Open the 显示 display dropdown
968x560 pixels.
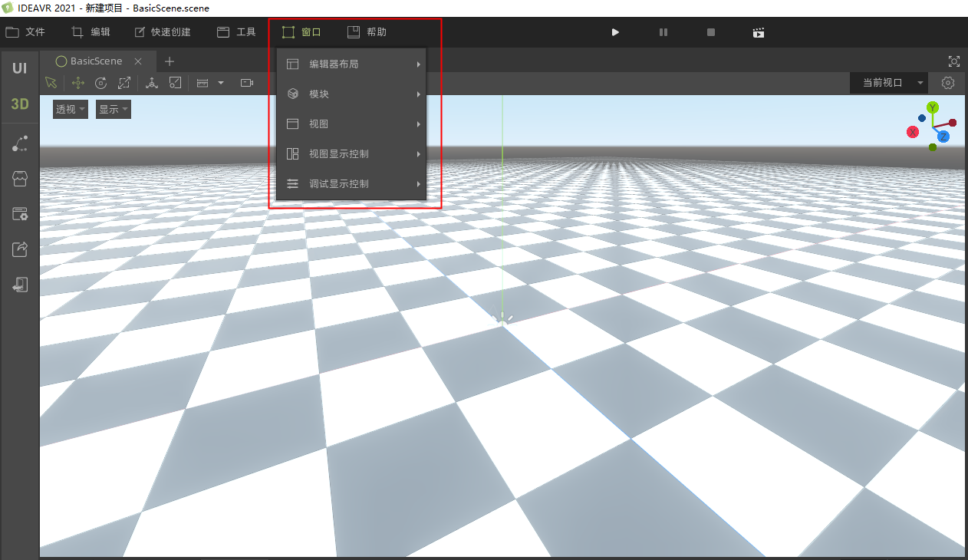(x=114, y=110)
